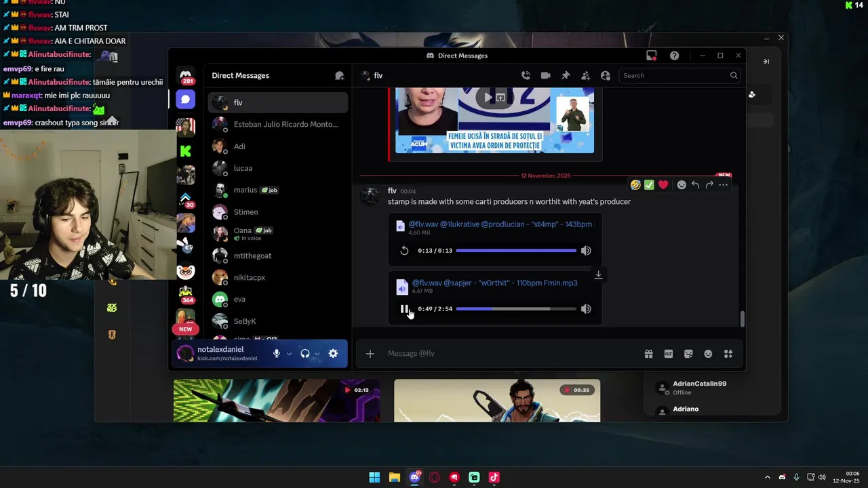This screenshot has width=868, height=488.
Task: Open attachment plus button in message bar
Action: pyautogui.click(x=370, y=354)
